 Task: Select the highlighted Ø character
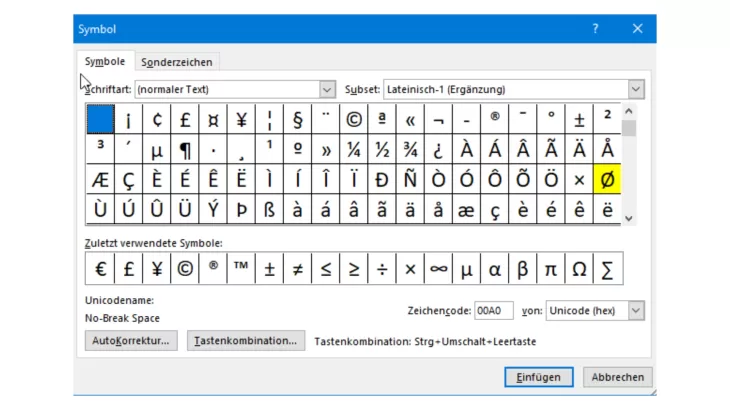[x=607, y=180]
